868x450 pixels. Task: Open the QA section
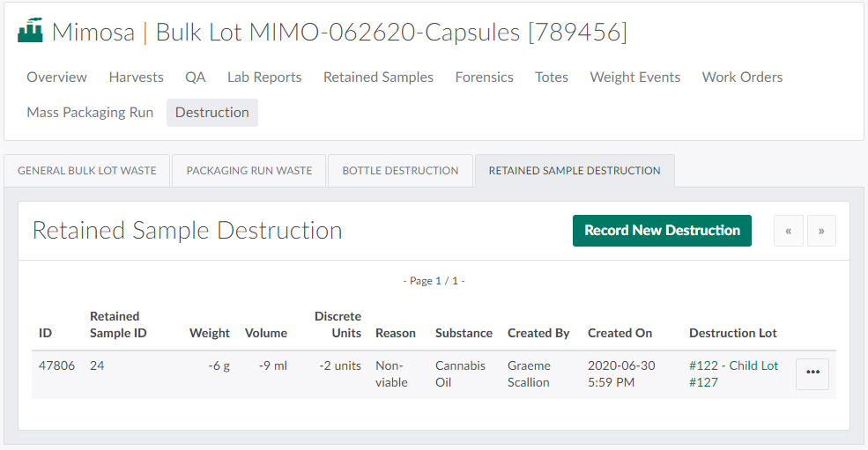195,77
